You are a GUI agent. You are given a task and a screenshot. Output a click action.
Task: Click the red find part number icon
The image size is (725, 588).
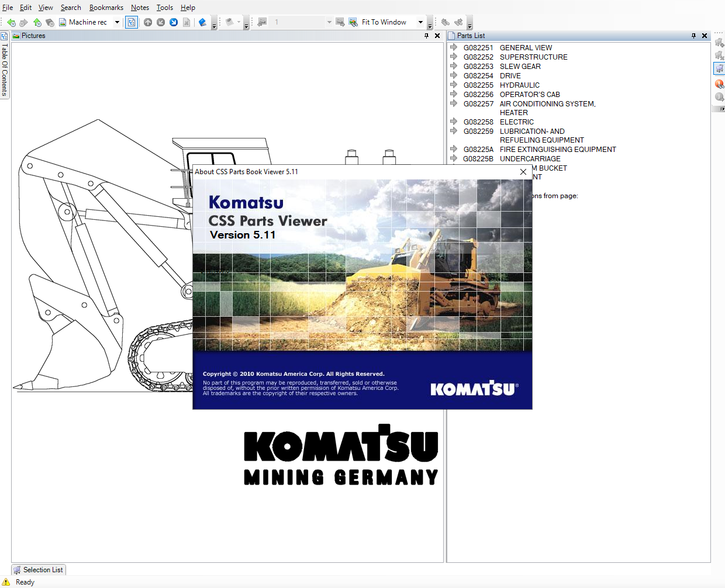pyautogui.click(x=719, y=84)
